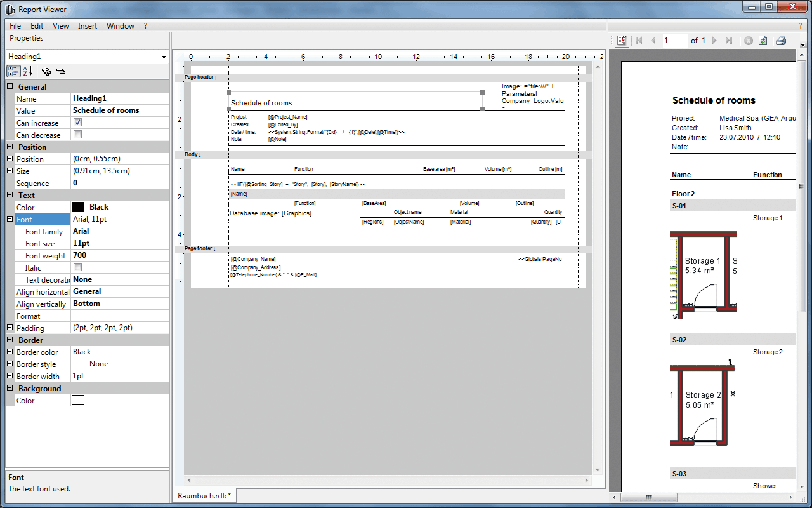This screenshot has height=508, width=812.
Task: Select the Schedule of rooms textbox in designer
Action: coord(355,101)
